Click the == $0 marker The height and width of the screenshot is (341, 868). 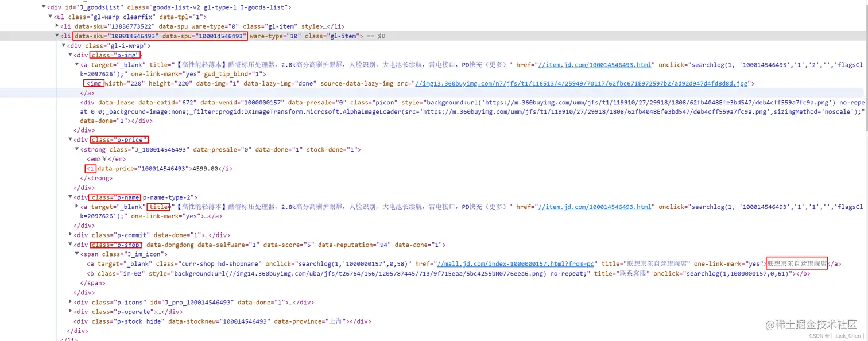(x=376, y=36)
